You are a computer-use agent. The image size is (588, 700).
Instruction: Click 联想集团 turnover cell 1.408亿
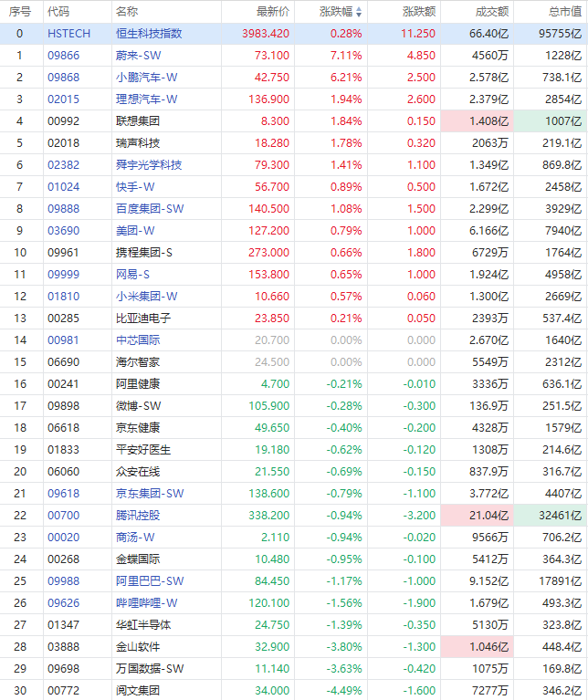(478, 121)
